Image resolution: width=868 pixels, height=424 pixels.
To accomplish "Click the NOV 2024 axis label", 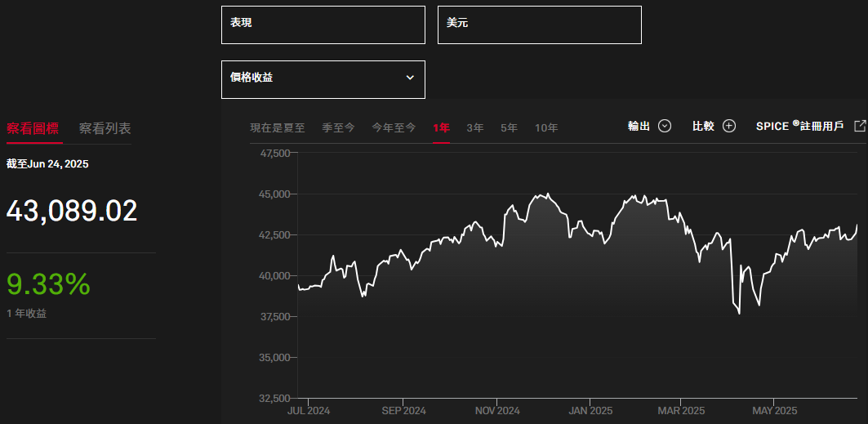I will [x=497, y=411].
